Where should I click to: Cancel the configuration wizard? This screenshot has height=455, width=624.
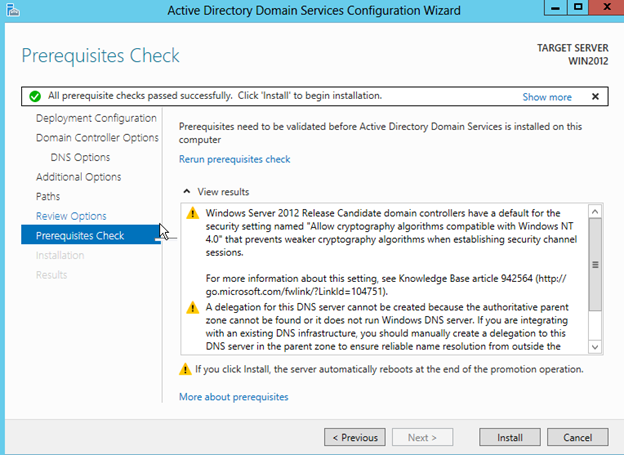point(577,437)
